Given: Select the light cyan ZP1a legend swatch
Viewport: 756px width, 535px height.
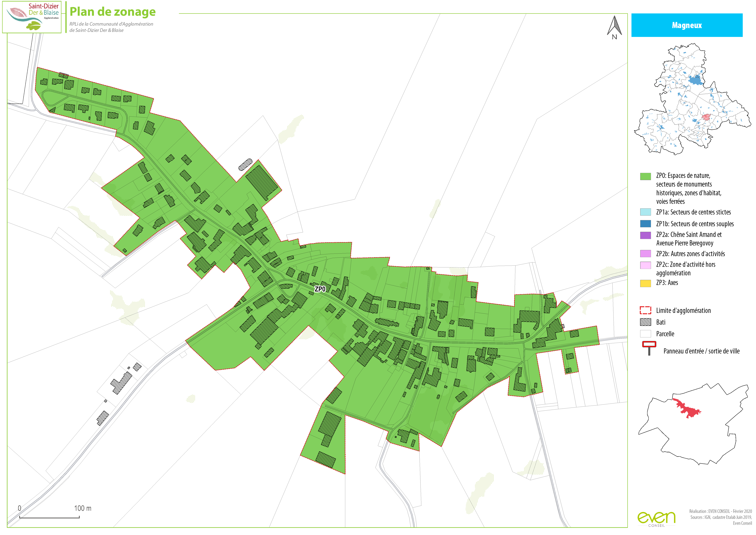Looking at the screenshot, I should point(645,212).
